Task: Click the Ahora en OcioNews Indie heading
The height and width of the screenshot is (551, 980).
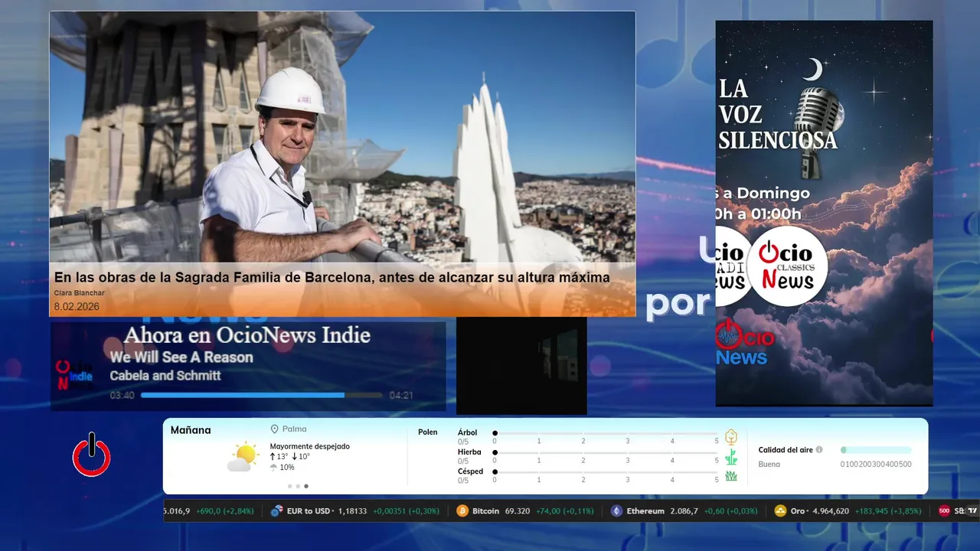Action: click(x=247, y=335)
